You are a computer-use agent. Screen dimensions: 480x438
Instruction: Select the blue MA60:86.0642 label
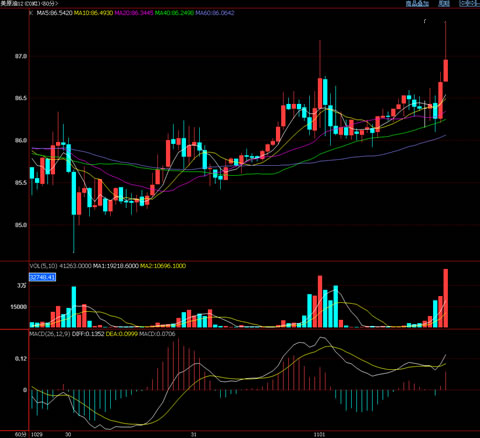pos(215,13)
